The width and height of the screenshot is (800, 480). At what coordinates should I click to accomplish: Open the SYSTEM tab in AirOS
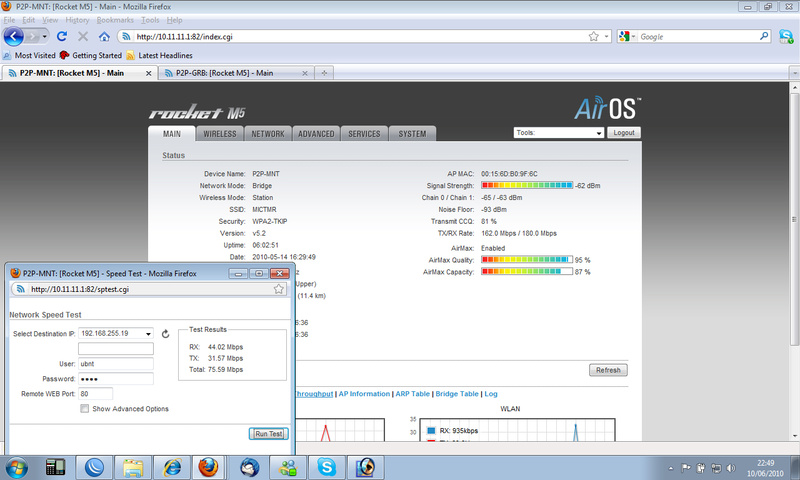click(412, 134)
